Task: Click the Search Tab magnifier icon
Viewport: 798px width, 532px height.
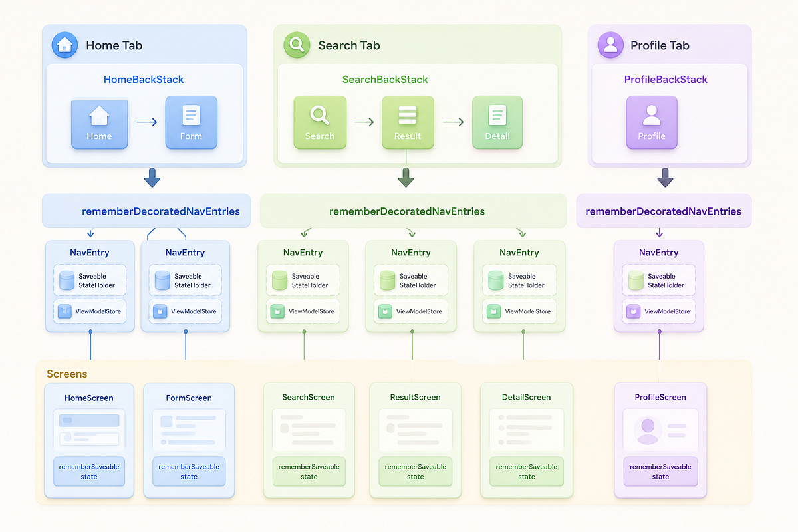Action: click(x=297, y=45)
